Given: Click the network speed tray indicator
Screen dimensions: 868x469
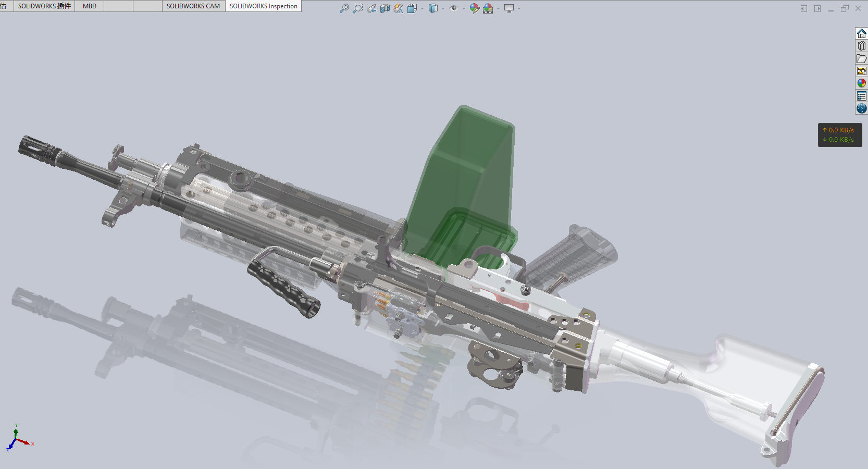Looking at the screenshot, I should [839, 135].
